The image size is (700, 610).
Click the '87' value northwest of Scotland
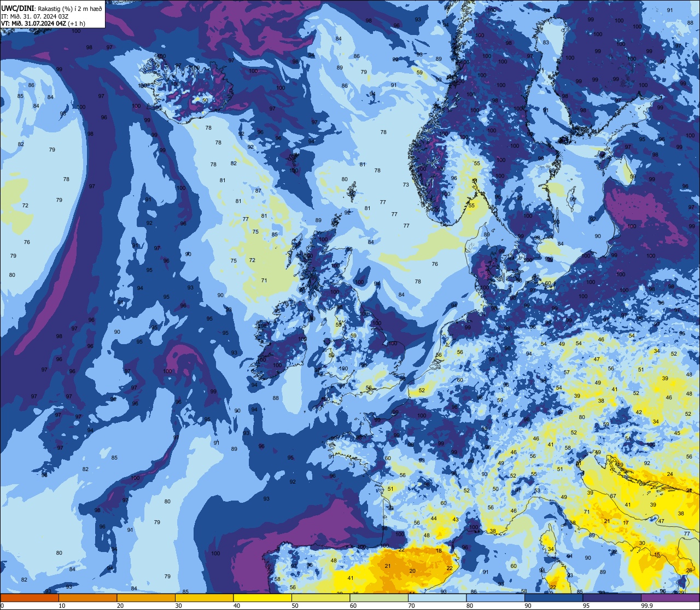point(258,191)
